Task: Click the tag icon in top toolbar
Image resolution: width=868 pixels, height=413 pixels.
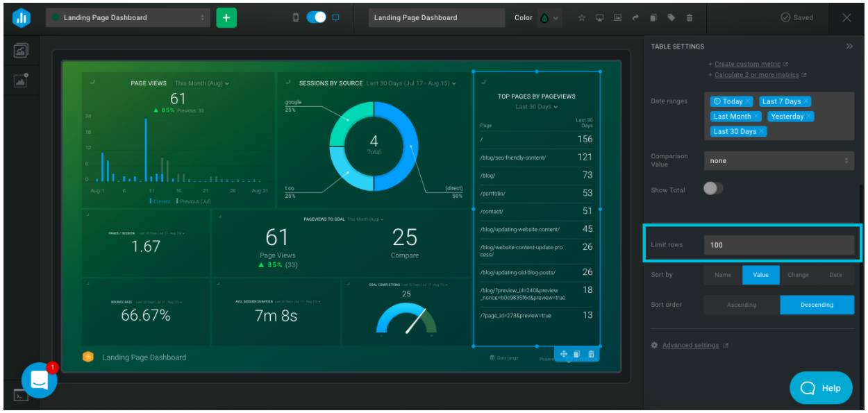Action: tap(671, 18)
